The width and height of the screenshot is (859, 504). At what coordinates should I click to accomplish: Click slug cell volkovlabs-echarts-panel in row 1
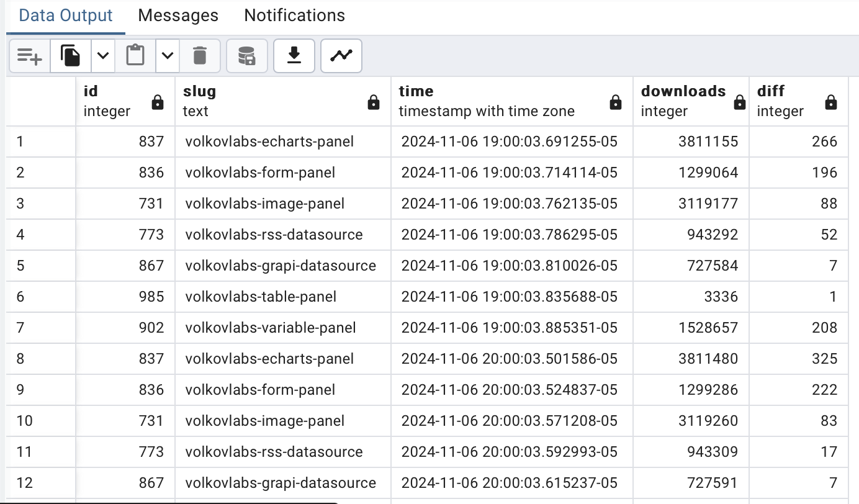tap(283, 142)
